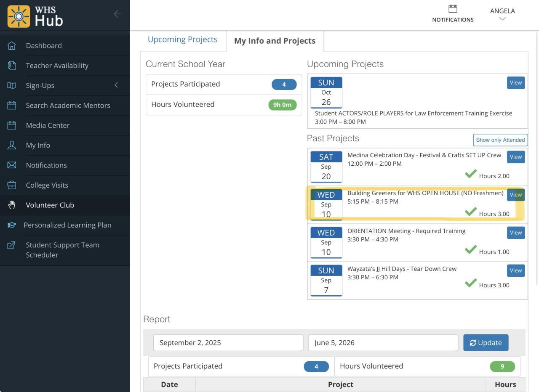Click the Teacher Availability sidebar icon

tap(12, 66)
